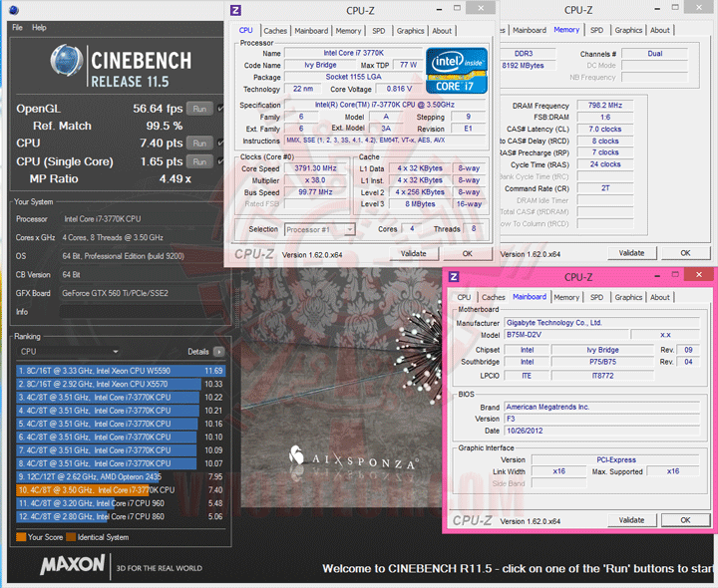The width and height of the screenshot is (718, 588).
Task: Run the CPU benchmark
Action: point(199,143)
